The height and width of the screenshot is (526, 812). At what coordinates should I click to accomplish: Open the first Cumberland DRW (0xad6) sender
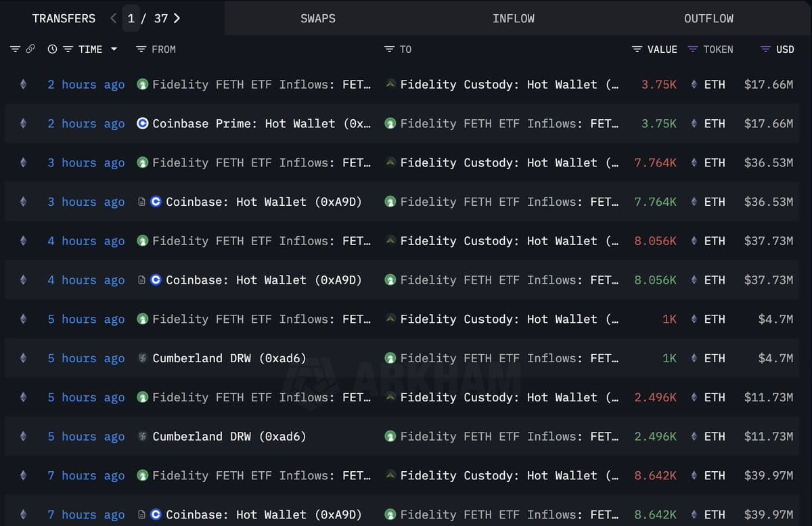coord(229,358)
